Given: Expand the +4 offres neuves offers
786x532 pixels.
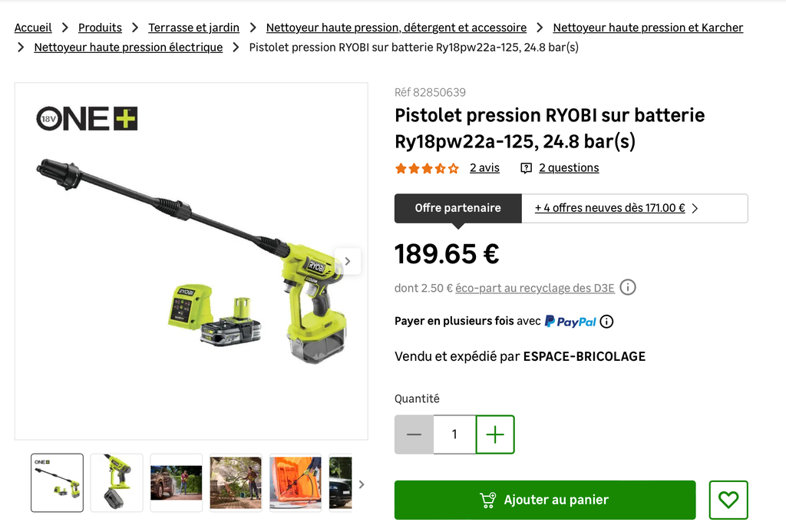Looking at the screenshot, I should (616, 208).
